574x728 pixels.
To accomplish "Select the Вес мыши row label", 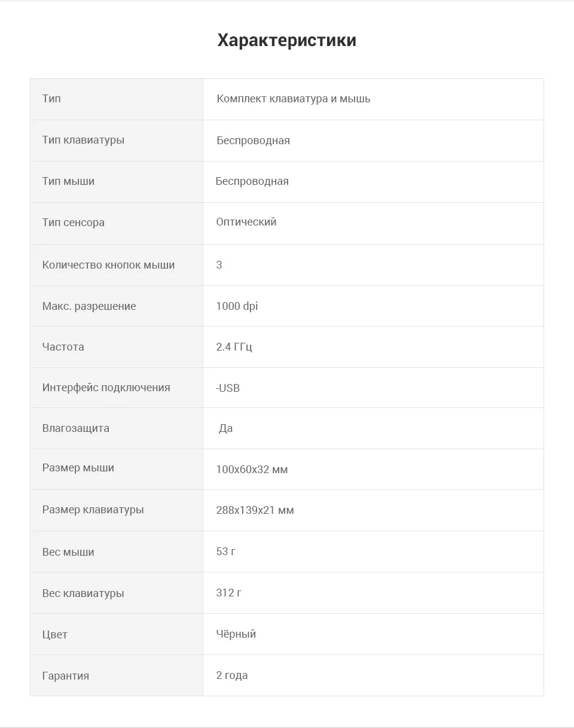I will pyautogui.click(x=68, y=552).
